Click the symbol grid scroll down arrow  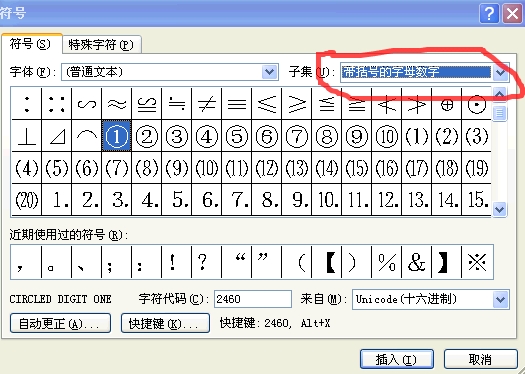coord(500,209)
